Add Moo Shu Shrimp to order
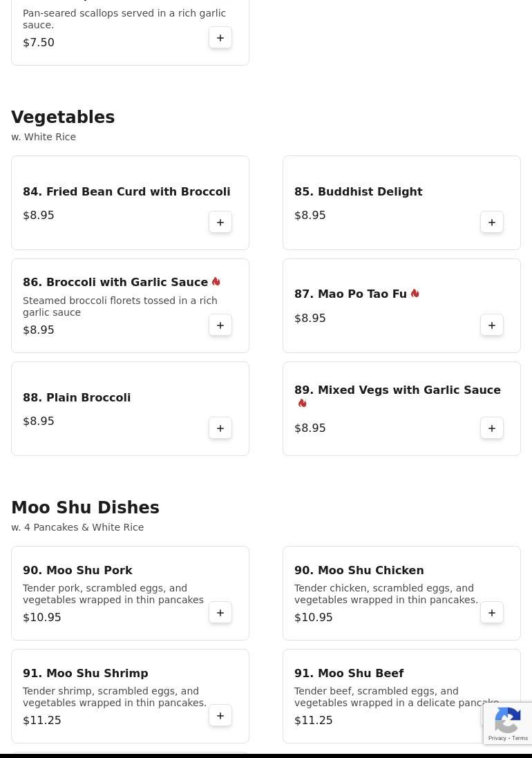This screenshot has width=532, height=758. pos(220,715)
